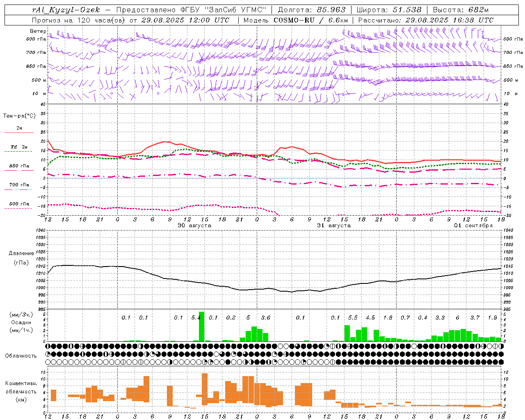The image size is (525, 420).
Task: Click the '01 сентября' date label
Action: tap(473, 226)
